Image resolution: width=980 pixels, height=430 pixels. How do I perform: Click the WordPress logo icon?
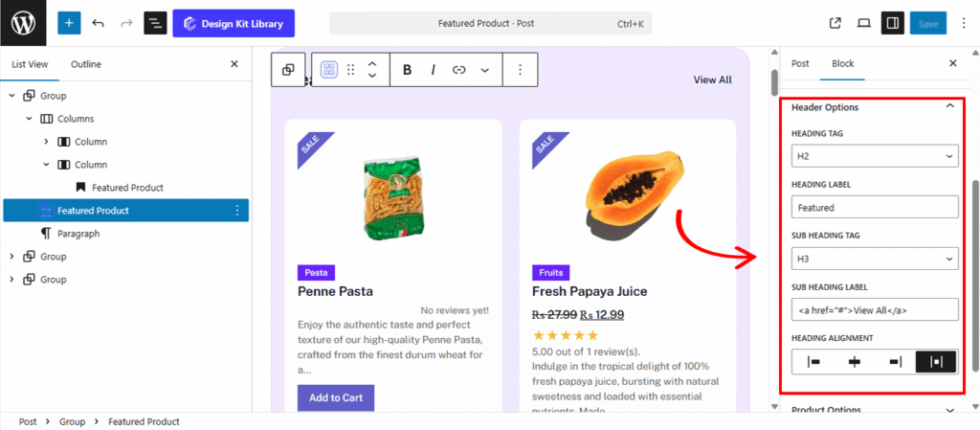(23, 23)
